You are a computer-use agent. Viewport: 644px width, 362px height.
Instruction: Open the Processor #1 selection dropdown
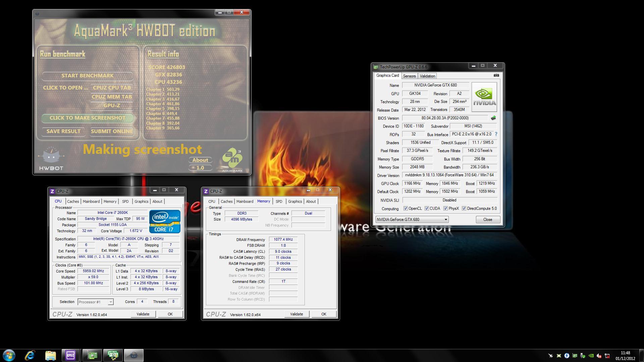[95, 302]
